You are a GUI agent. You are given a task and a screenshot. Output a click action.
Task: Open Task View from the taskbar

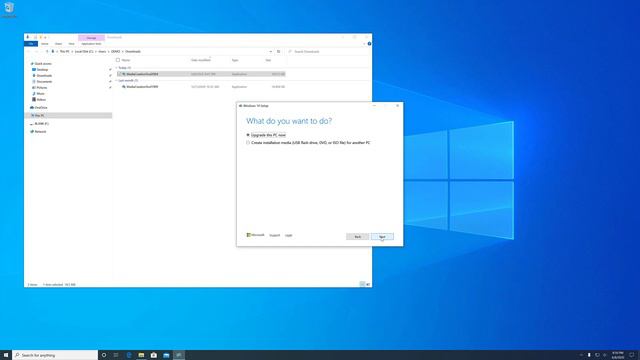point(116,355)
